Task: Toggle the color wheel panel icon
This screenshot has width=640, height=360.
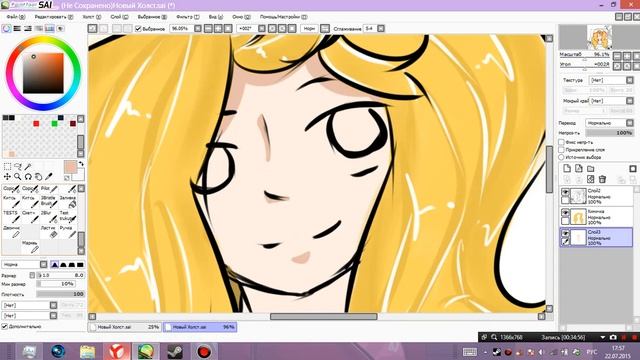Action: coord(6,29)
